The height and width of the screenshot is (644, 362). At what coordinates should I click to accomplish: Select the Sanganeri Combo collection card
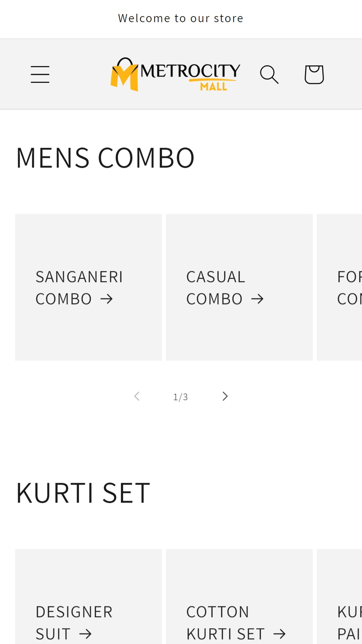pos(88,287)
